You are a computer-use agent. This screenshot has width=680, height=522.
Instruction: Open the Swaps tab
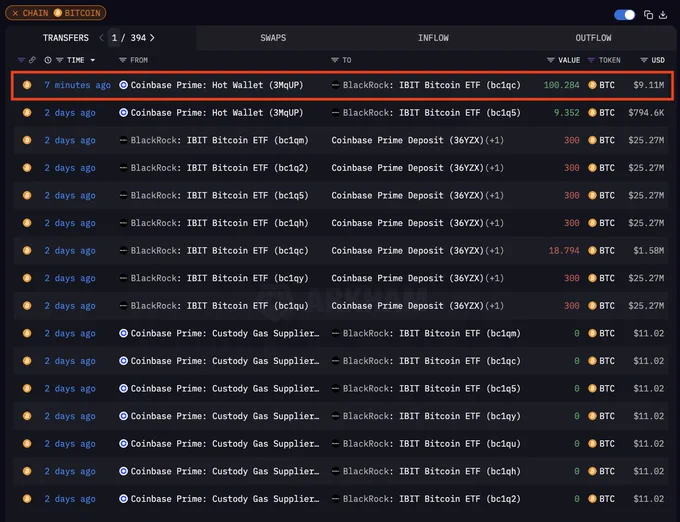(273, 38)
